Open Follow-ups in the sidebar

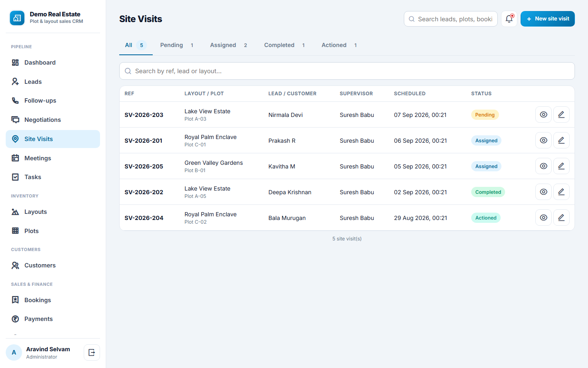pos(53,101)
